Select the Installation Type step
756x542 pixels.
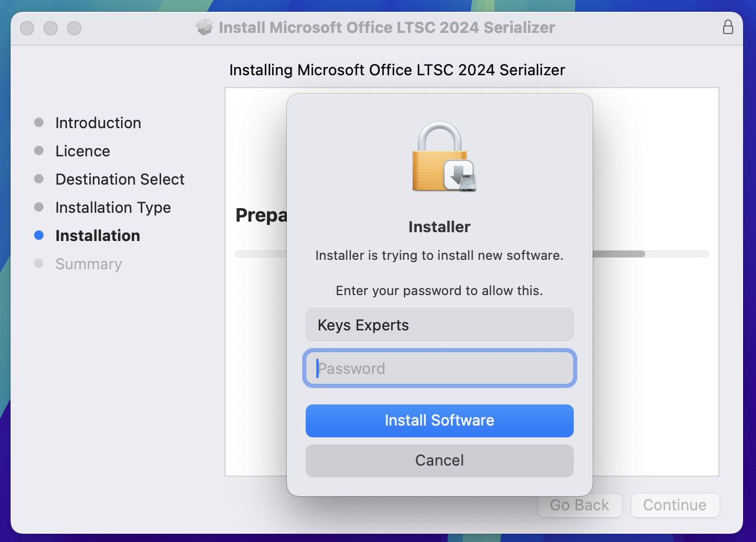coord(113,208)
